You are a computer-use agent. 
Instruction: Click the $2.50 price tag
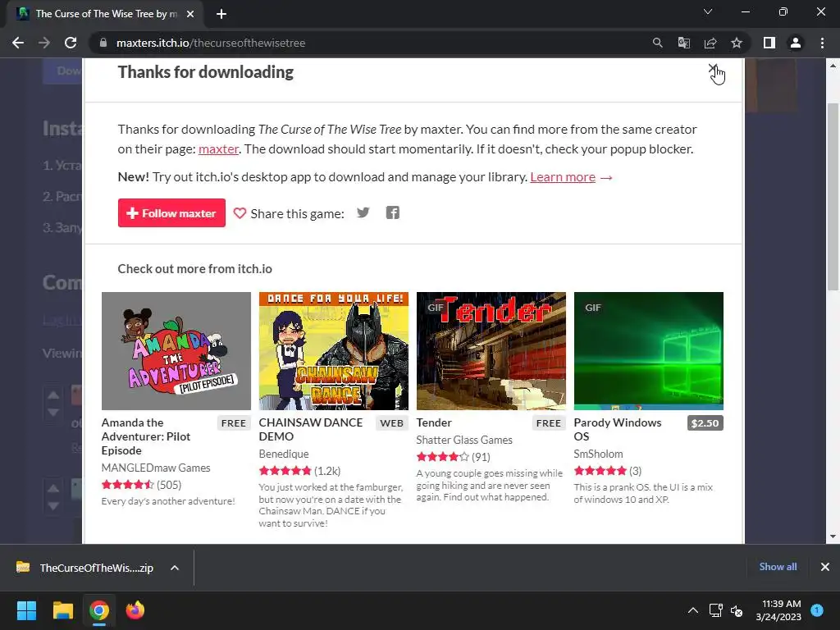tap(705, 423)
